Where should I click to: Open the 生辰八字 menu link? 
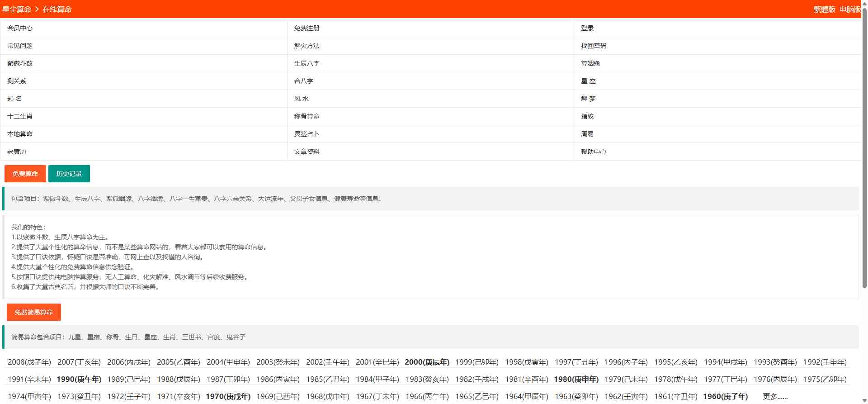pyautogui.click(x=307, y=63)
